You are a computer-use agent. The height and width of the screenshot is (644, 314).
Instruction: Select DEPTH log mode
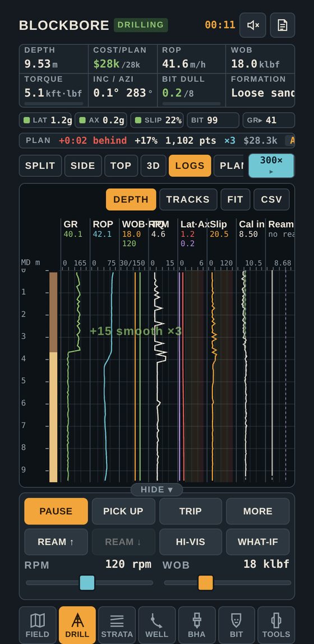point(131,200)
